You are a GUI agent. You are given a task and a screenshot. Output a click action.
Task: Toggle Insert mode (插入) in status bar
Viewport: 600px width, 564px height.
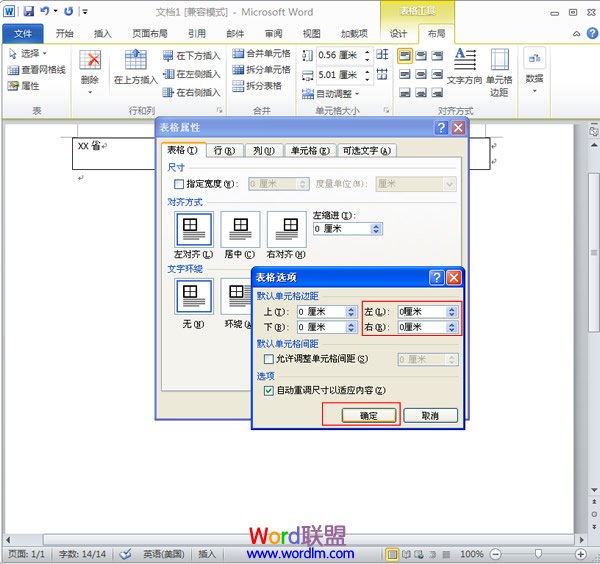pyautogui.click(x=207, y=554)
